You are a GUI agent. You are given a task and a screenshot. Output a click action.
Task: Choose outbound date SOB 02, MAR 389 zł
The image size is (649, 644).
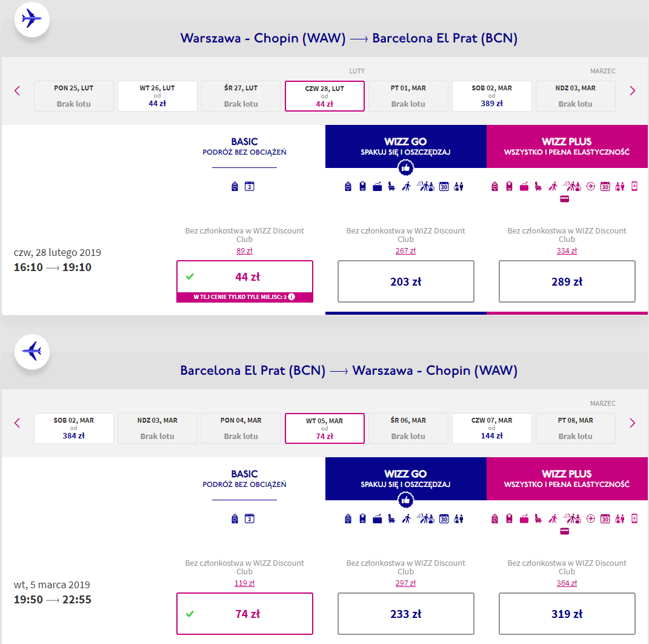pos(491,96)
